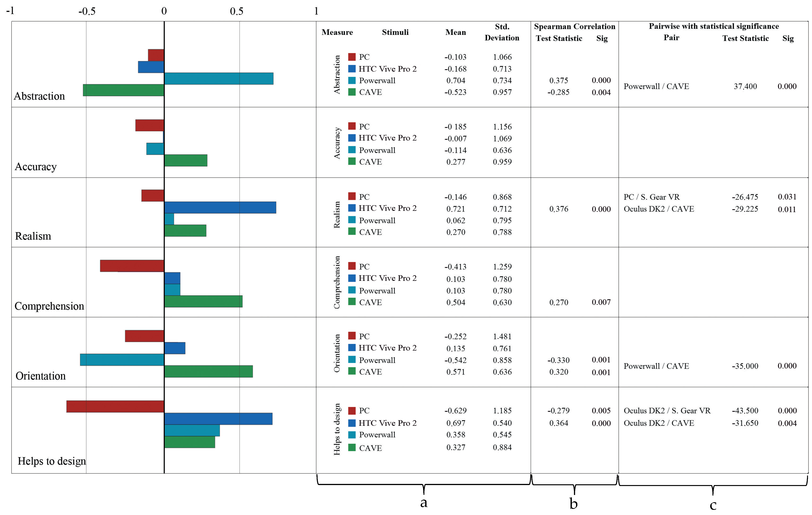Click Pairwise with statistical significance heading

(x=714, y=26)
